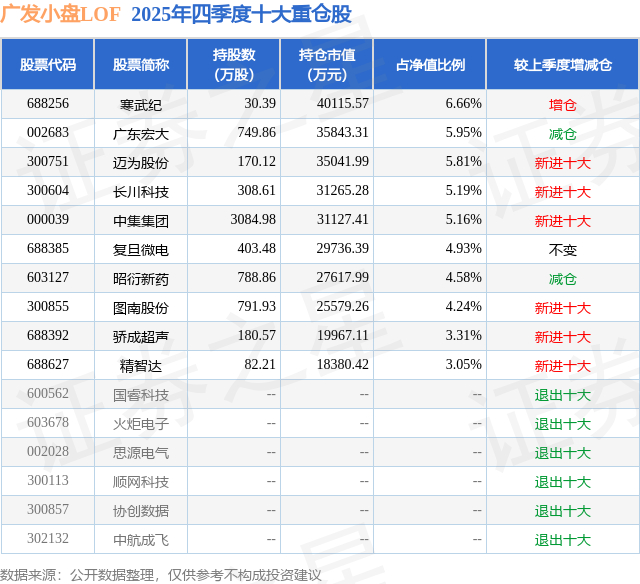
Task: Select stock code 603678
Action: point(48,422)
